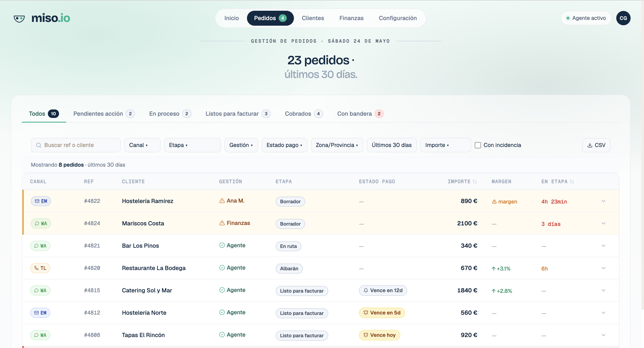Click the margen warning icon in row #4822
The width and height of the screenshot is (644, 348).
[x=494, y=201]
